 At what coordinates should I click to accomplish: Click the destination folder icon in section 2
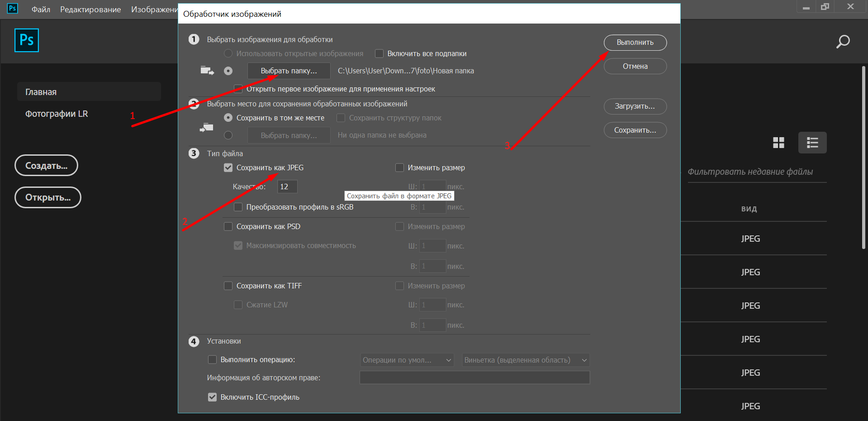pos(207,128)
